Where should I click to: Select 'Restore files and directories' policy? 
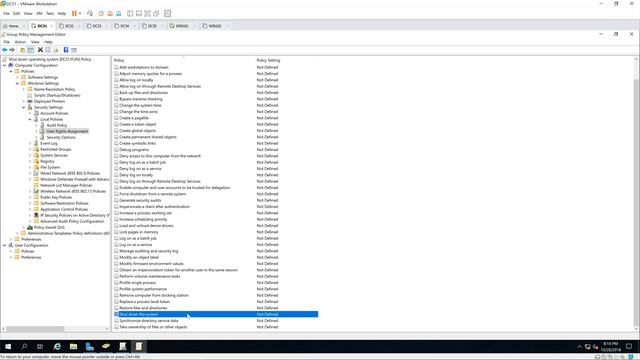143,308
